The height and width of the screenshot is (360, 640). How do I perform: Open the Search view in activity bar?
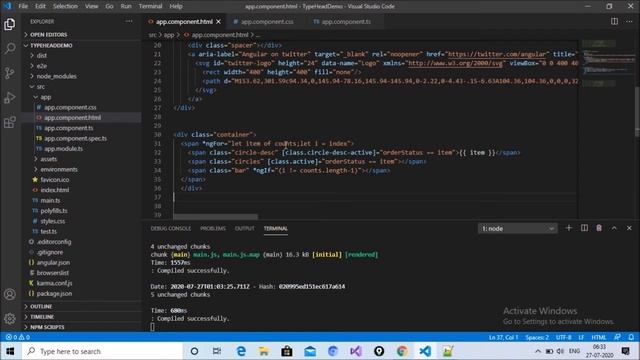[x=9, y=49]
